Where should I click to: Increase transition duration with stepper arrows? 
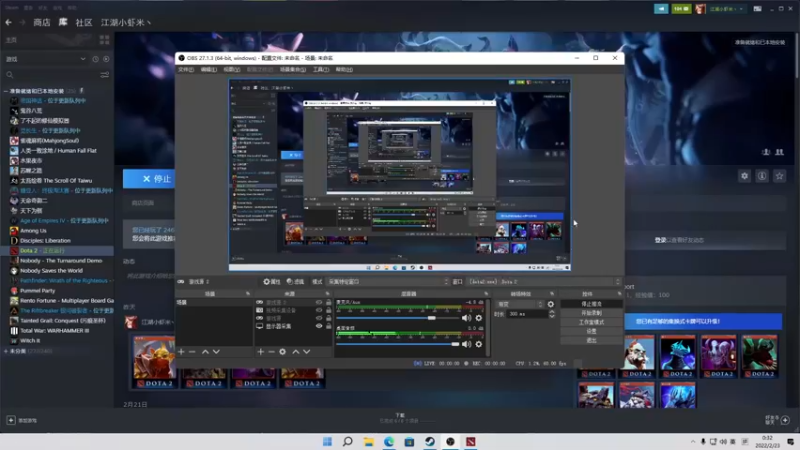552,312
